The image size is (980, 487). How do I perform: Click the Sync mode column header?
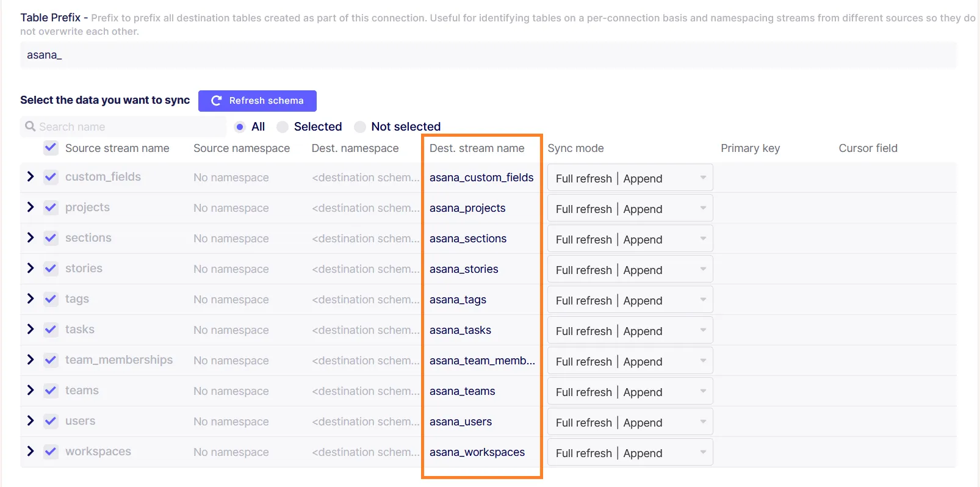pyautogui.click(x=575, y=148)
